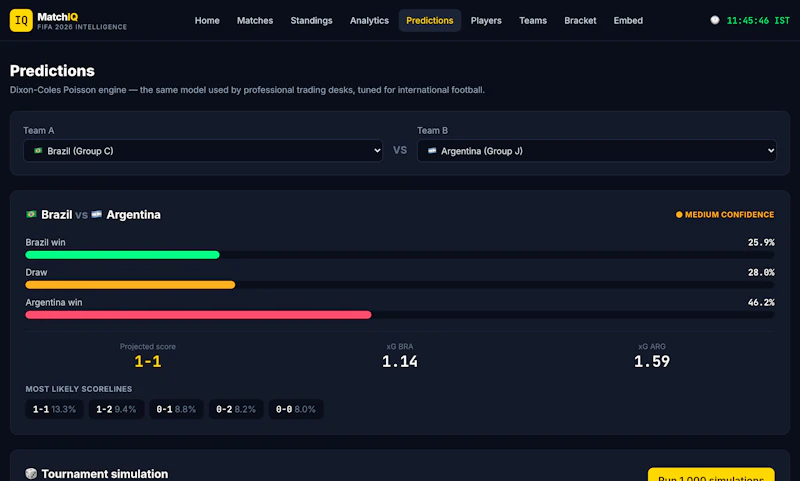Click the MEDIUM CONFIDENCE badge
This screenshot has height=481, width=800.
[x=724, y=215]
